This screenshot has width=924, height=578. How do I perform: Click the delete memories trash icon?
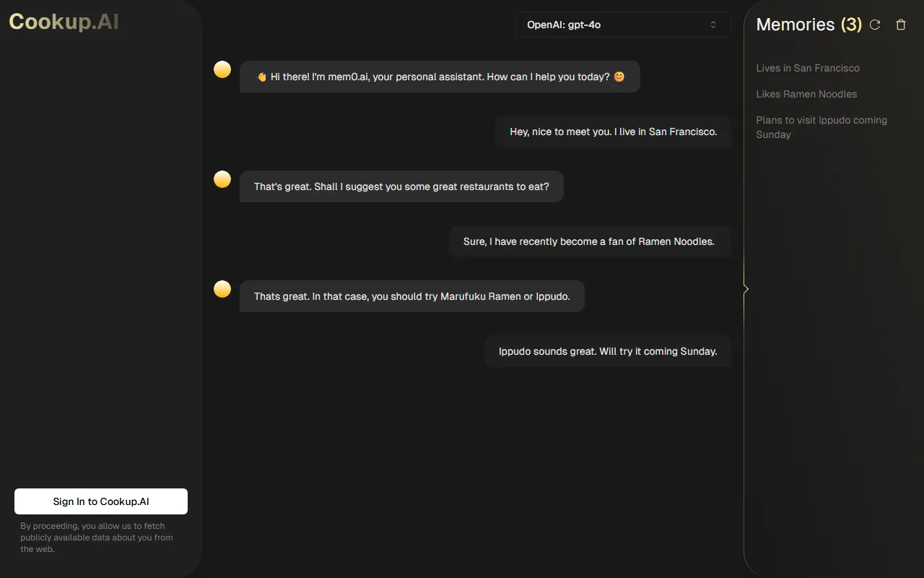pos(900,25)
